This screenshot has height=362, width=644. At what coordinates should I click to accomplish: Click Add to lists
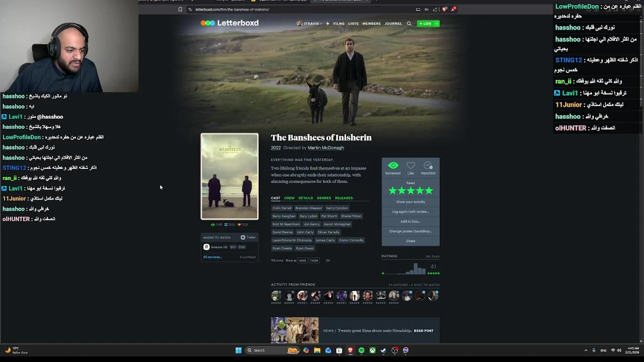pyautogui.click(x=411, y=221)
